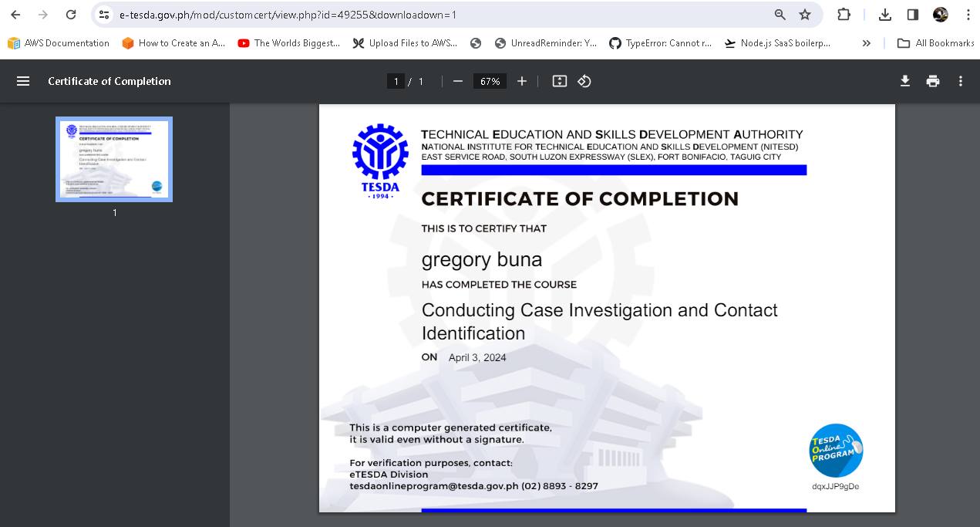Open PDF viewer more actions menu
Image resolution: width=980 pixels, height=527 pixels.
click(961, 81)
